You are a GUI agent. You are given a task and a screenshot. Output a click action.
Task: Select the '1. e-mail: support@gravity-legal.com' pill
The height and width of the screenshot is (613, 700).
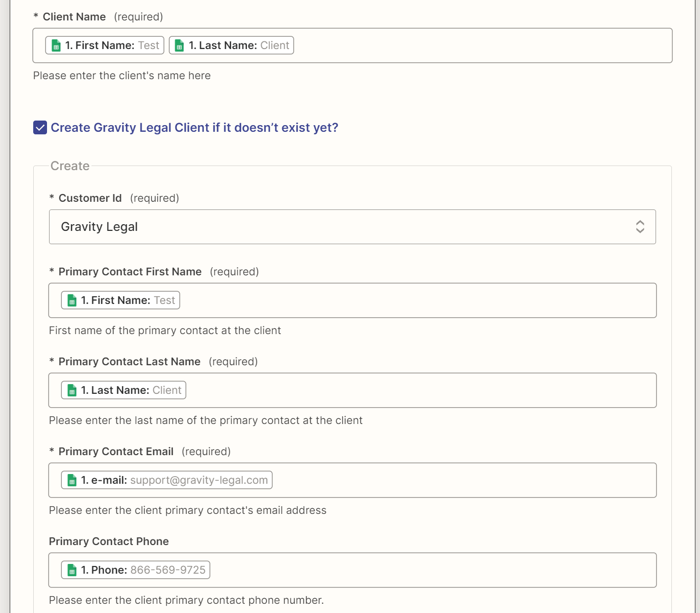coord(167,480)
